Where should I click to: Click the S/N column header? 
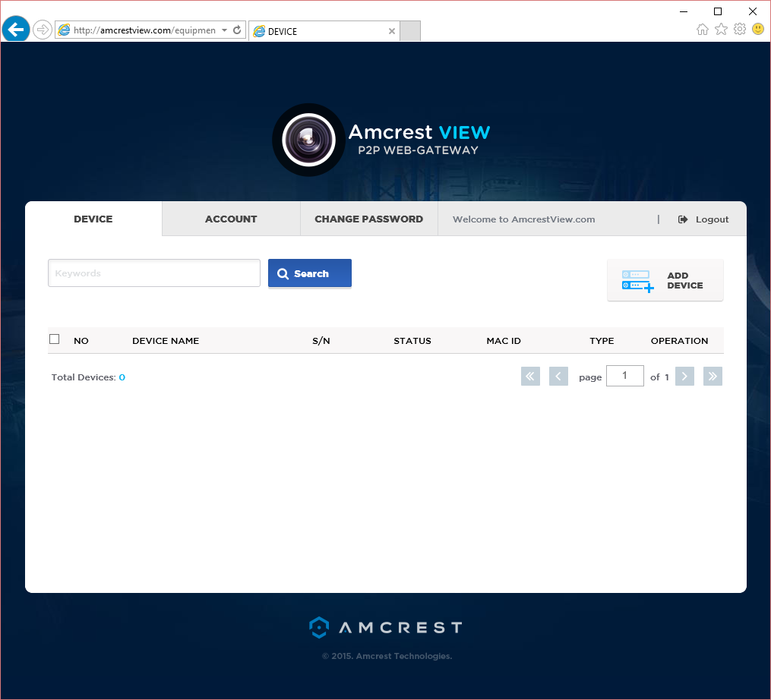tap(321, 341)
